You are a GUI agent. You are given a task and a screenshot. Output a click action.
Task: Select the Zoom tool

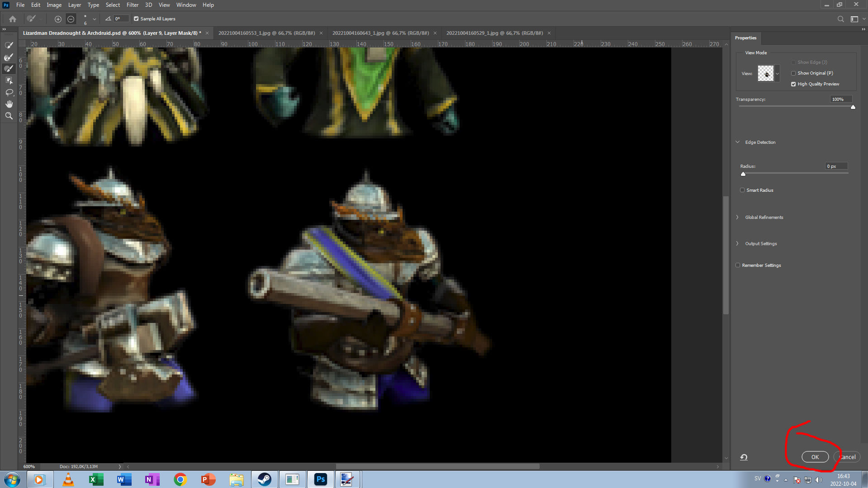point(9,116)
